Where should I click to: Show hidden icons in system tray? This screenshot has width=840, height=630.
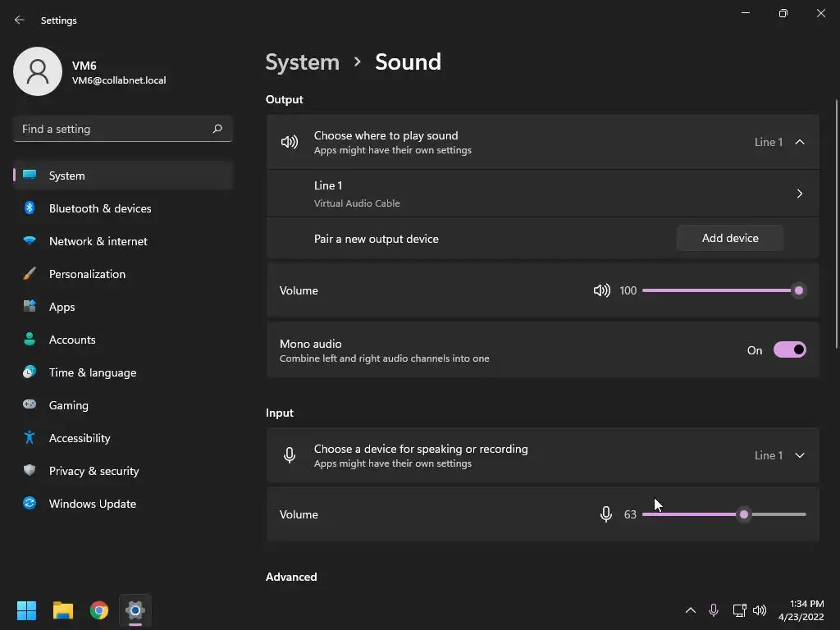pos(690,610)
